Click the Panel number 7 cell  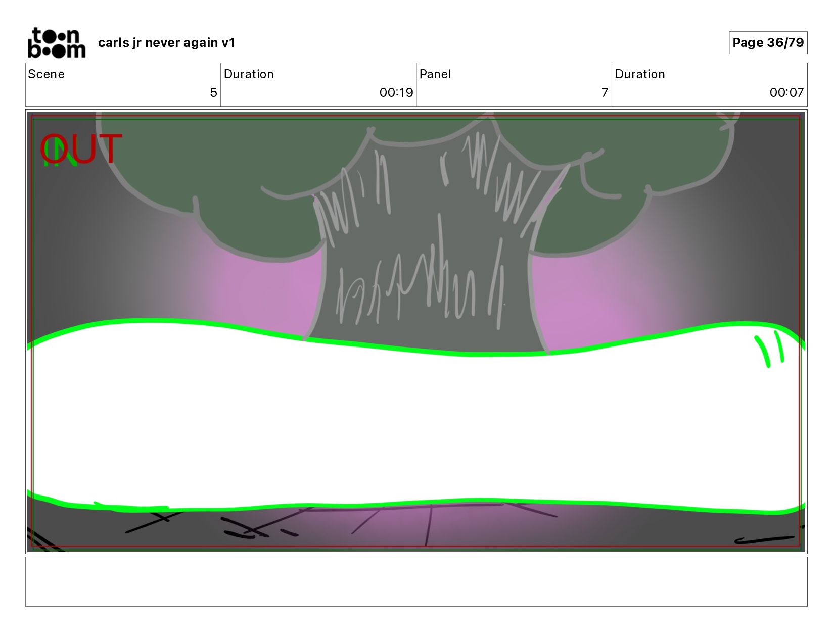(514, 84)
